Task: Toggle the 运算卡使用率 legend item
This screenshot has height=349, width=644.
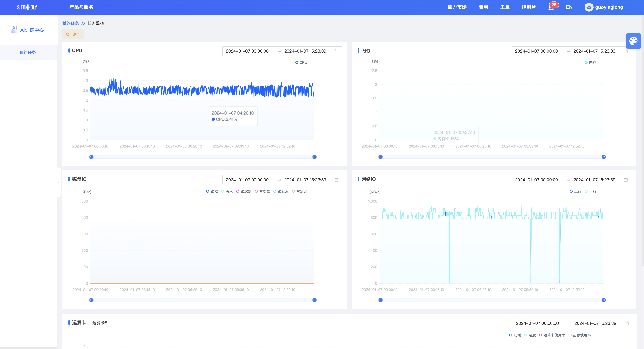Action: click(x=552, y=335)
